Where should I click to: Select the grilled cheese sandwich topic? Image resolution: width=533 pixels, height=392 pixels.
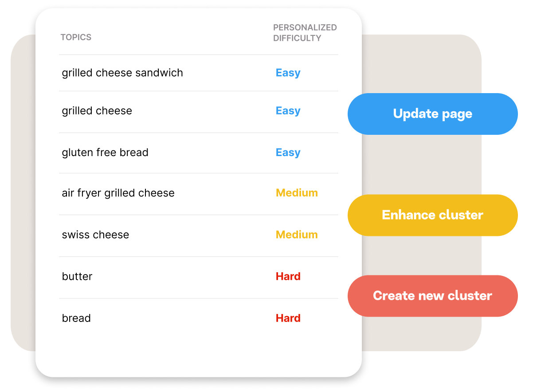122,73
